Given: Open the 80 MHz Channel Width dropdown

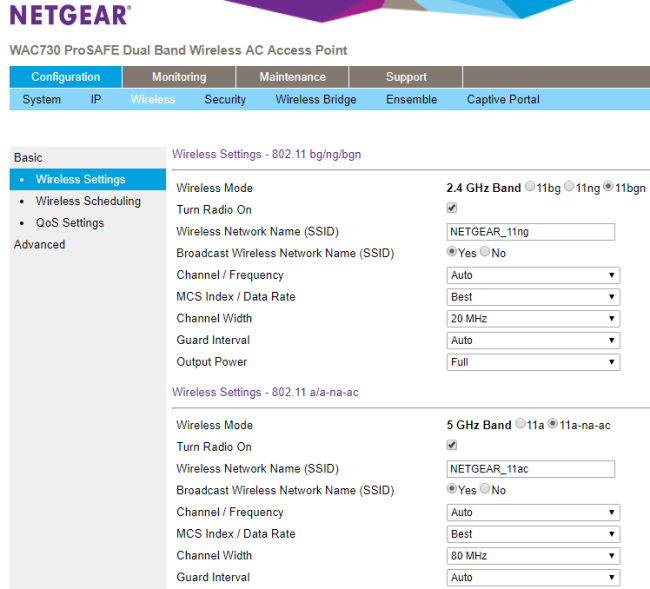Looking at the screenshot, I should [x=533, y=556].
